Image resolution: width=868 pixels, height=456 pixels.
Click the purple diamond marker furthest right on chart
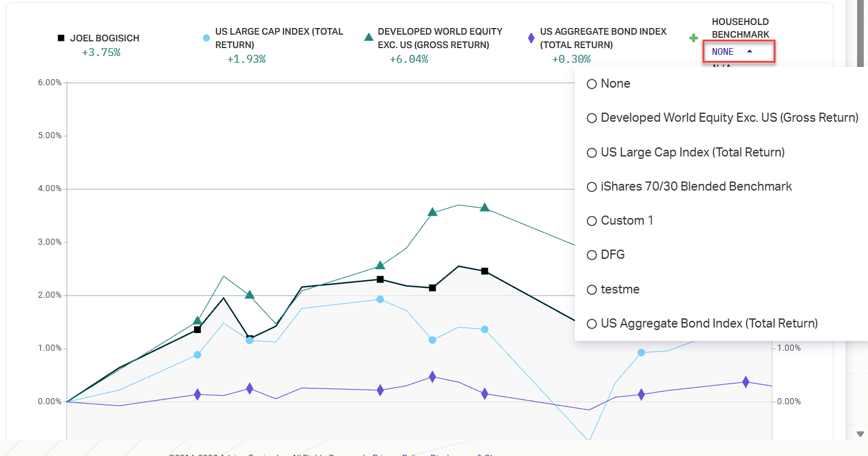[745, 382]
